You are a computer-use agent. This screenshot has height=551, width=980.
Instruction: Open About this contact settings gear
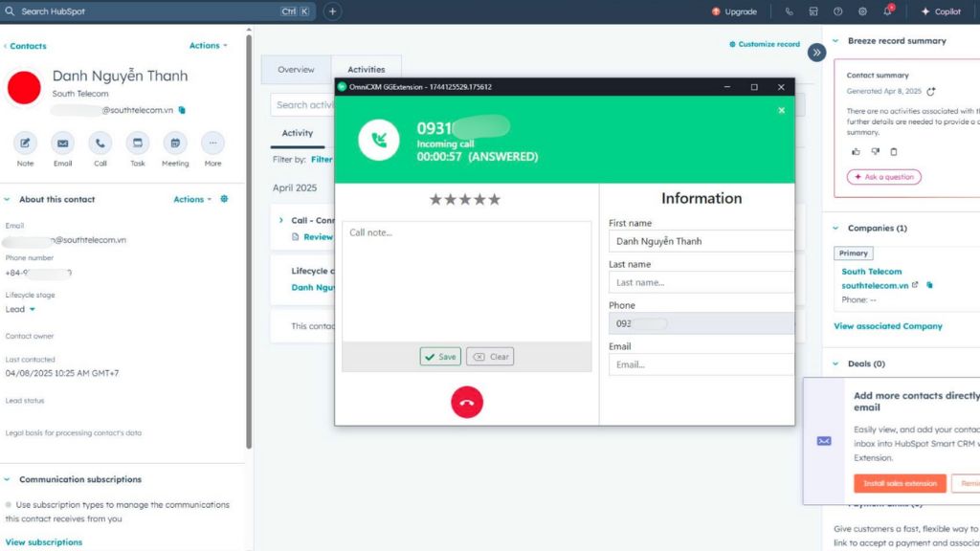(224, 199)
